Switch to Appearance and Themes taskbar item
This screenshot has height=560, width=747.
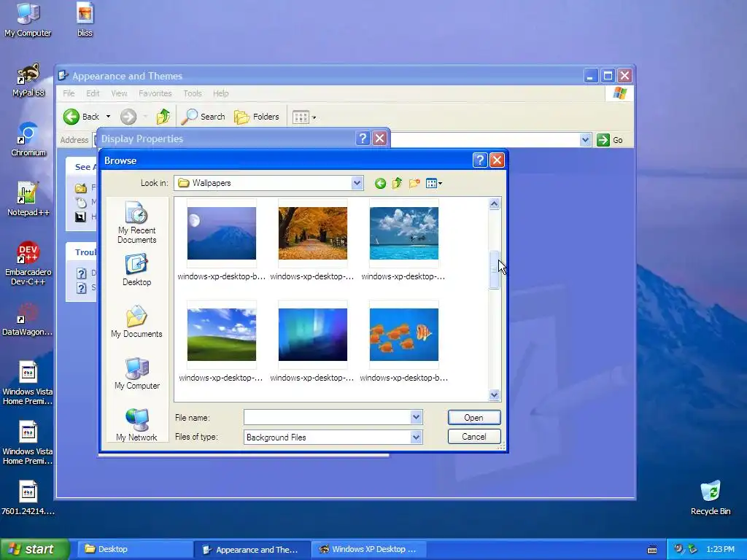[252, 550]
